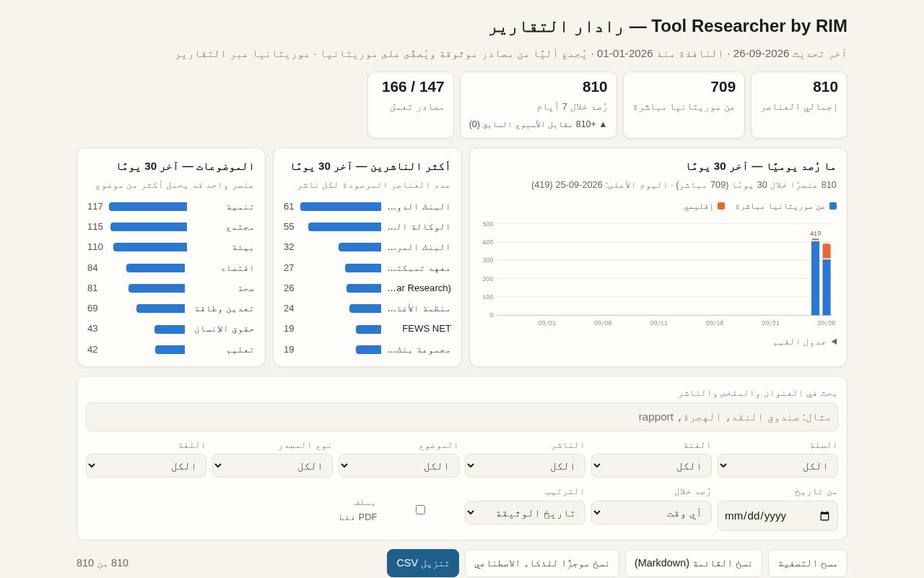
Task: Open the الفئة dropdown
Action: pyautogui.click(x=651, y=466)
